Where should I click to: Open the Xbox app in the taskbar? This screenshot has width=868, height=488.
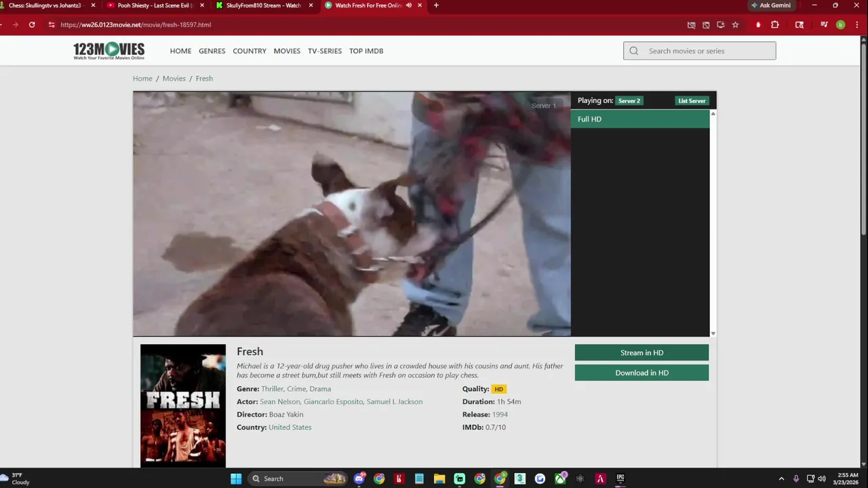click(560, 479)
